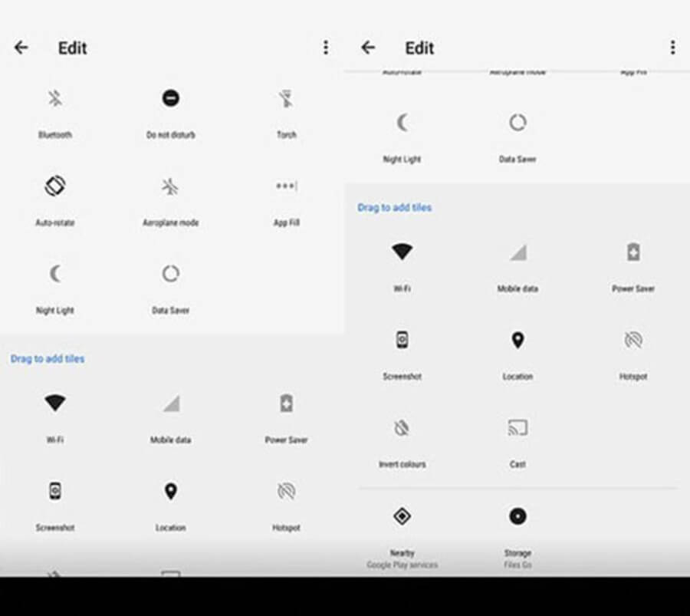Tap the Wi-Fi tile on left screen
This screenshot has width=690, height=616.
[55, 404]
